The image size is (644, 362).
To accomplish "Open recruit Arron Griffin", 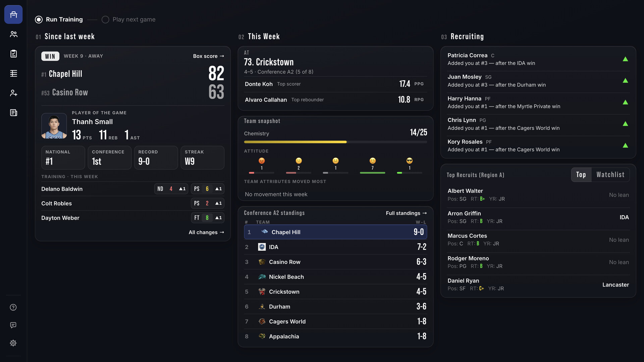I will click(538, 217).
